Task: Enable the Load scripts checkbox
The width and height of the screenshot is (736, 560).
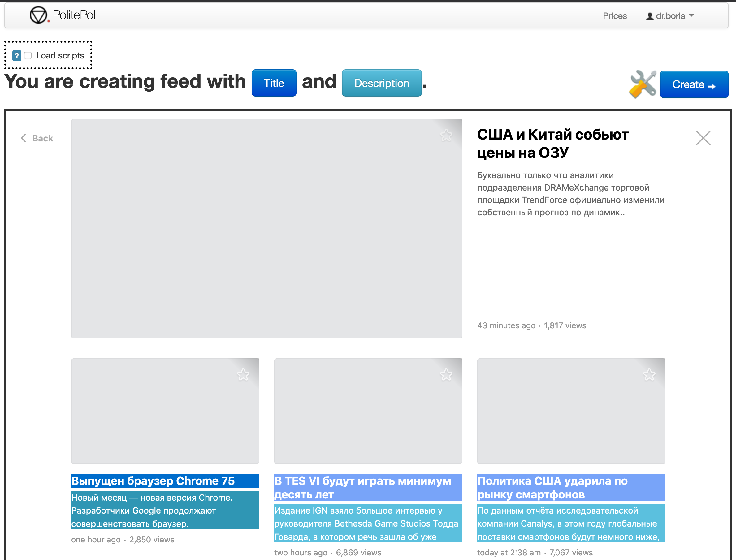Action: (x=28, y=55)
